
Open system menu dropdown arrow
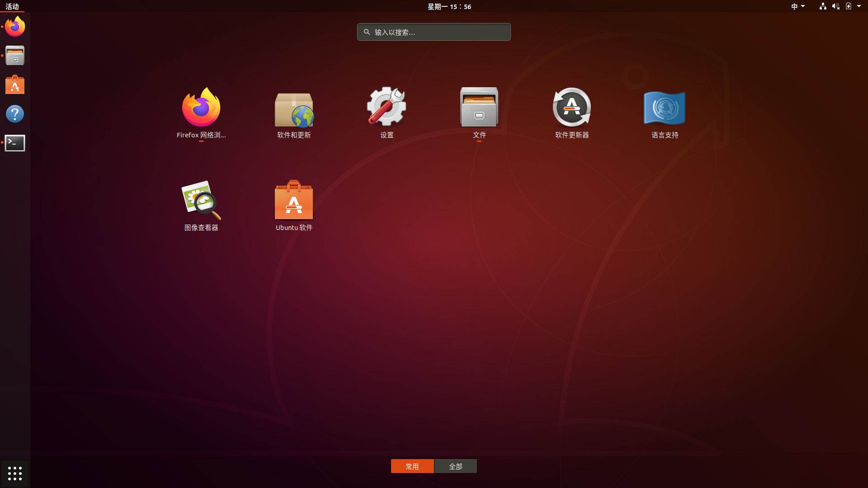[x=859, y=6]
